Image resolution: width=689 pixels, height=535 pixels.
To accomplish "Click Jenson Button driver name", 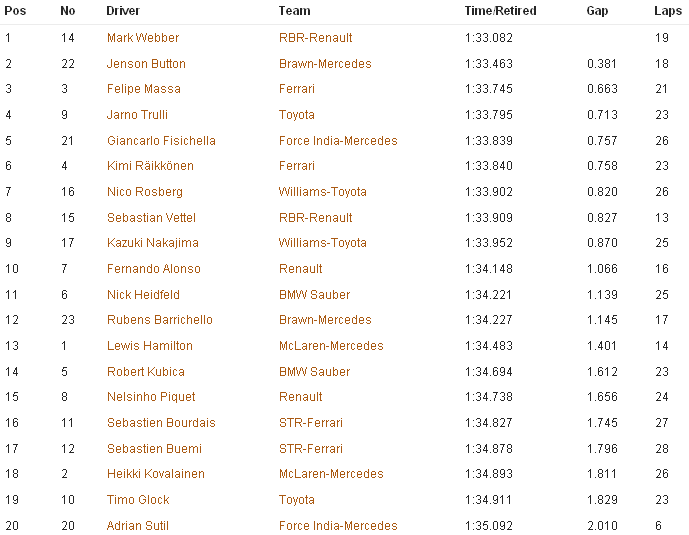I will click(146, 64).
